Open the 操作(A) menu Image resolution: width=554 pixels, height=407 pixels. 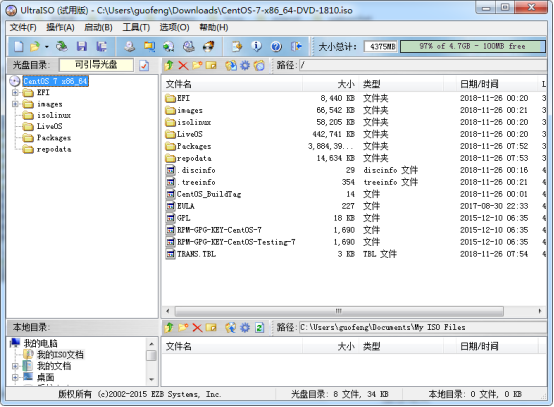[x=60, y=27]
